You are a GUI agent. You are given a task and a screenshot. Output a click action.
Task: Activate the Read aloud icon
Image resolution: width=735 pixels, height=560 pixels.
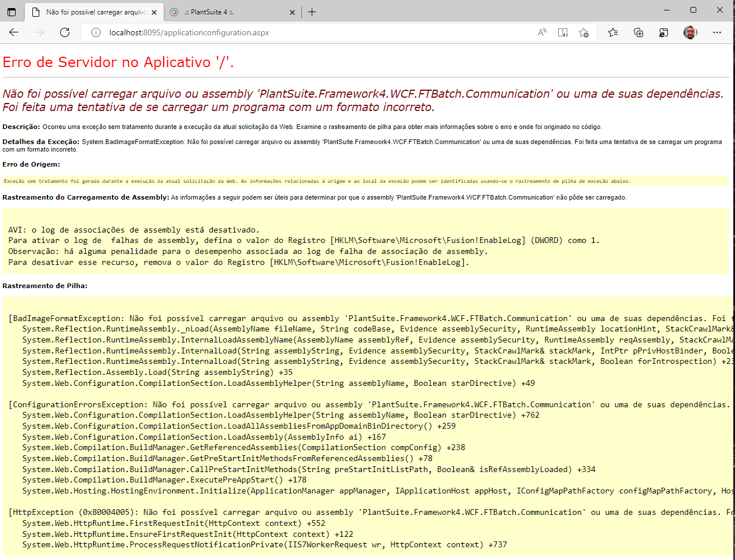tap(542, 32)
